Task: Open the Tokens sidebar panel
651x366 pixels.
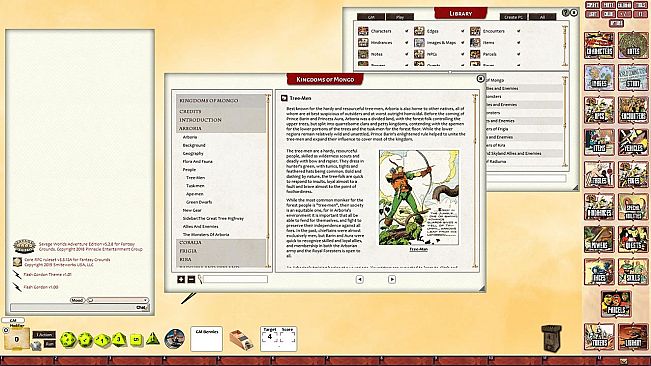Action: pos(599,337)
